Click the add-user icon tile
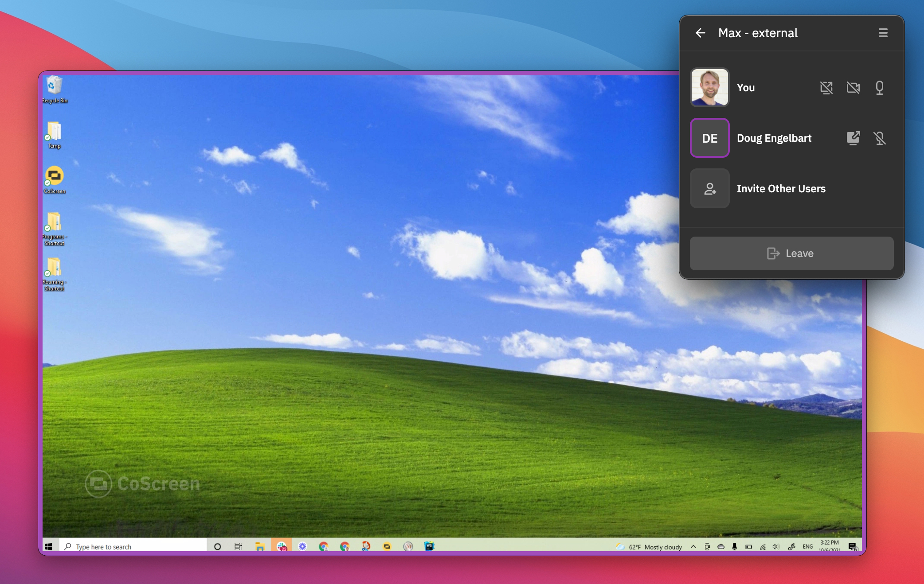The height and width of the screenshot is (584, 924). pyautogui.click(x=709, y=188)
